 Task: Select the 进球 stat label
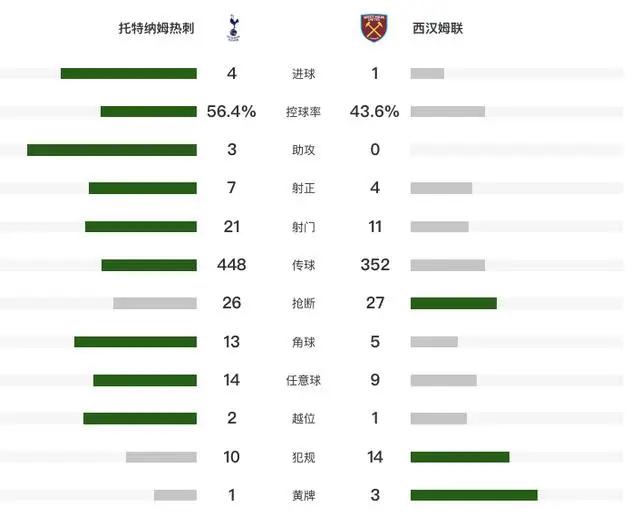303,74
